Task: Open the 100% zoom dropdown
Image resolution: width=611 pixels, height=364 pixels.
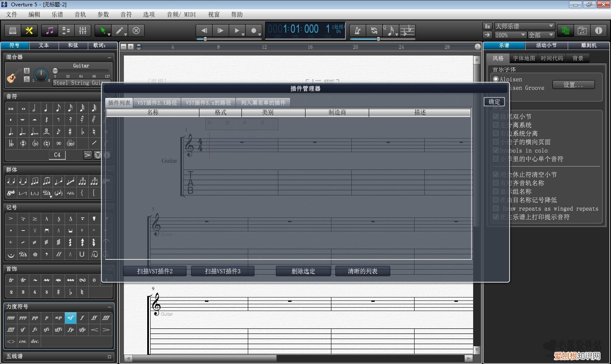Action: click(510, 35)
